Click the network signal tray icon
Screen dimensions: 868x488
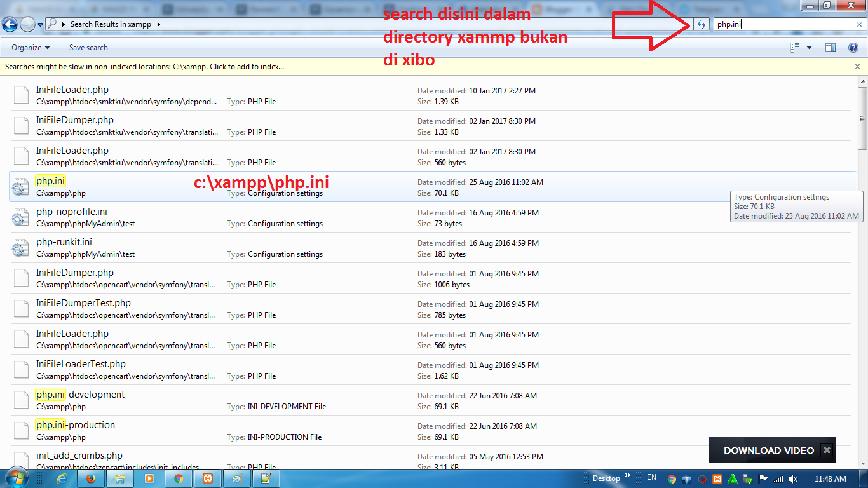pyautogui.click(x=778, y=479)
